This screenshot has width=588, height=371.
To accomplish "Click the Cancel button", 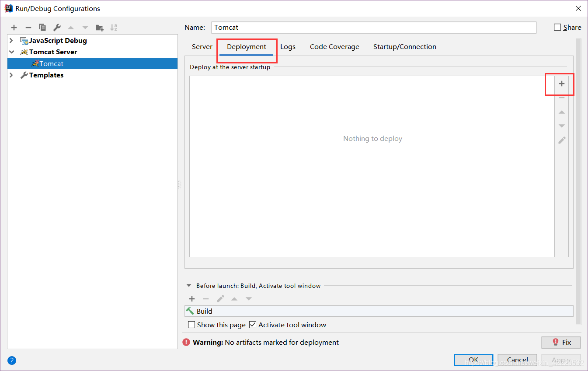I will coord(517,360).
